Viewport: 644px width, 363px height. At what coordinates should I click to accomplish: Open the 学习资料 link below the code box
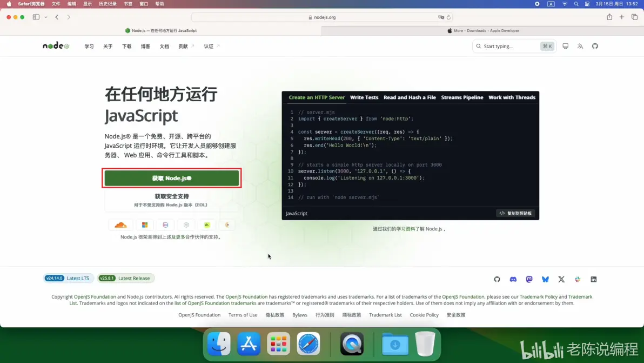tap(405, 229)
